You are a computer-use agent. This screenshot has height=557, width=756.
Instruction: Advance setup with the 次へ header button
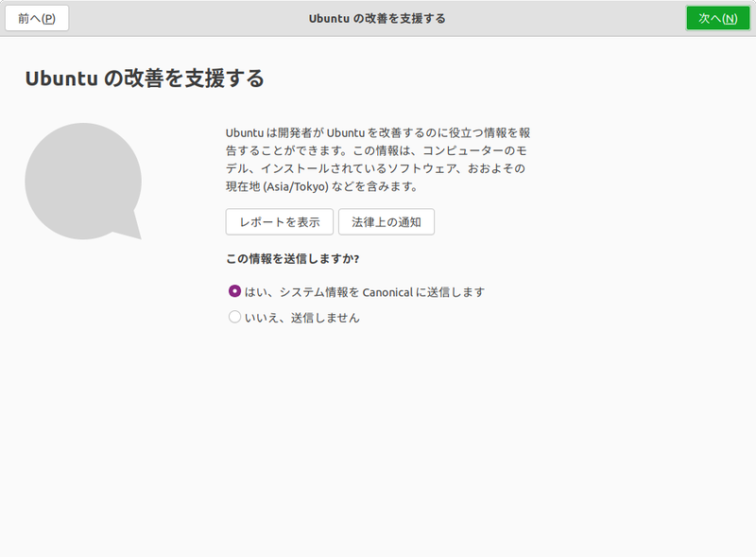point(718,17)
